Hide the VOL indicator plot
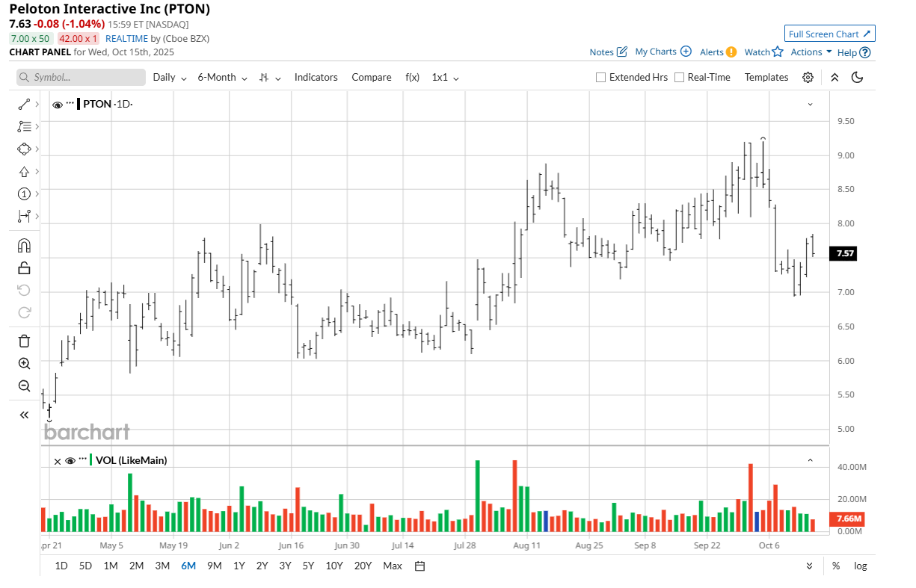 pos(70,461)
